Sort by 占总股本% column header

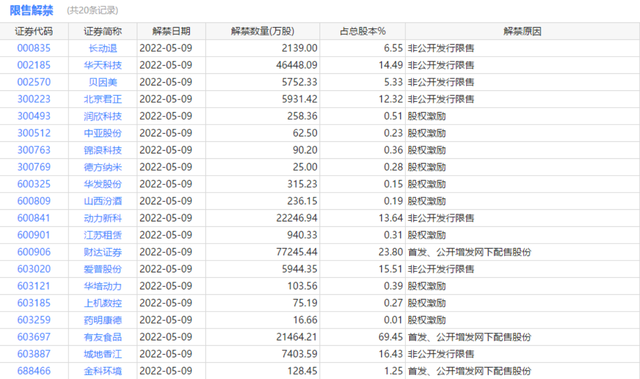point(362,31)
